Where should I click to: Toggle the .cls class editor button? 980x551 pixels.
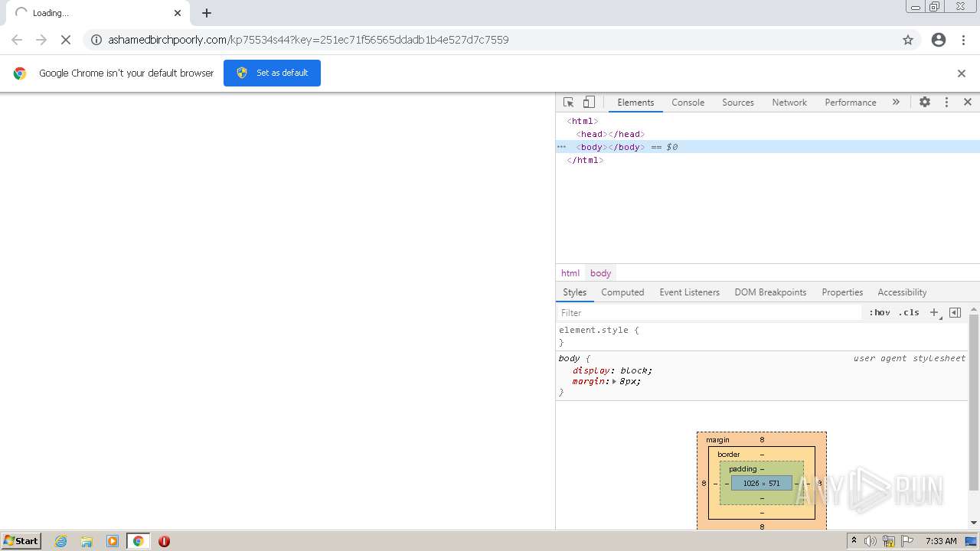[x=909, y=312]
